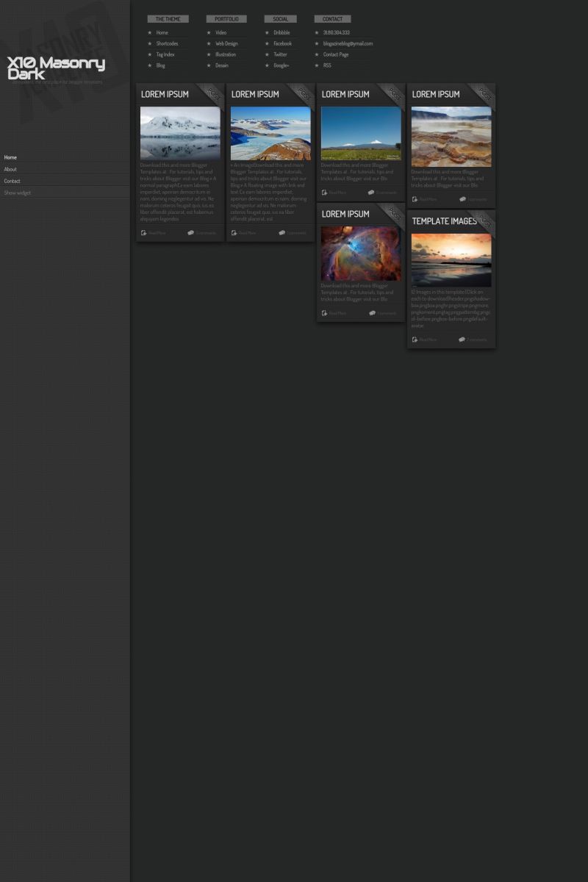Open the About page from the sidebar
The height and width of the screenshot is (882, 588).
tap(10, 169)
